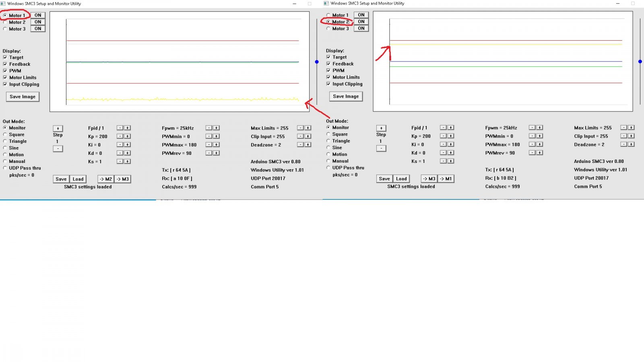Decrease PWMmax value in left window
644x362 pixels.
pyautogui.click(x=209, y=145)
